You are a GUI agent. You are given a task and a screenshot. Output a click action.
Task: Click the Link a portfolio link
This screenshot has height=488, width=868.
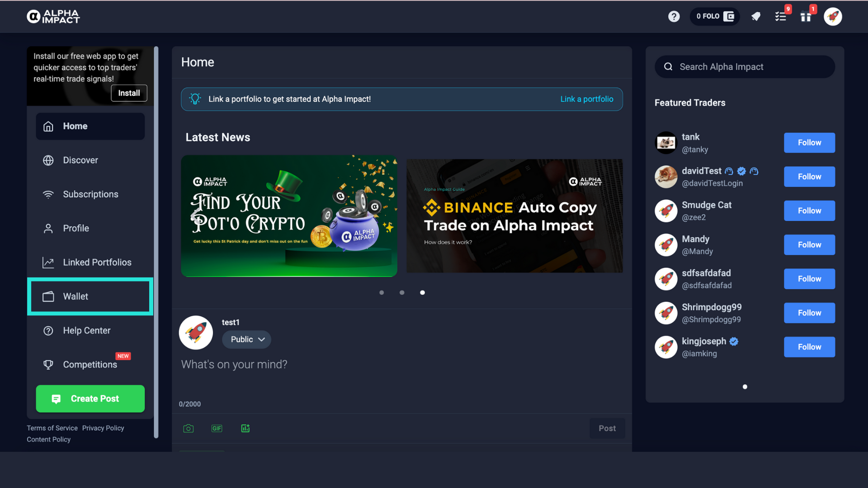click(x=587, y=99)
